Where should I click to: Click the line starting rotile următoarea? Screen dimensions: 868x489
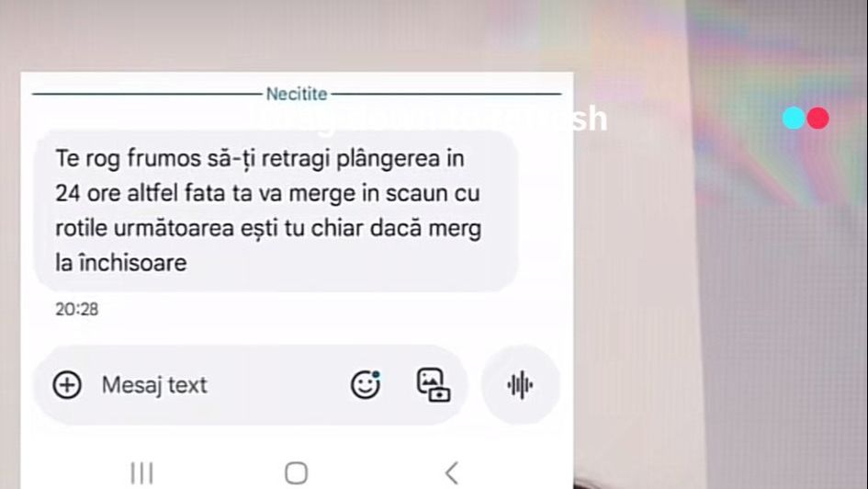268,228
